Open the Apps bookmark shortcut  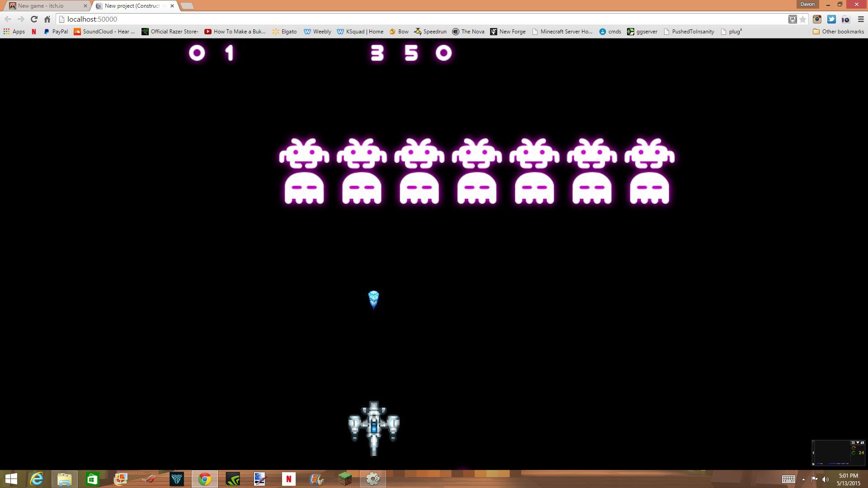(14, 32)
